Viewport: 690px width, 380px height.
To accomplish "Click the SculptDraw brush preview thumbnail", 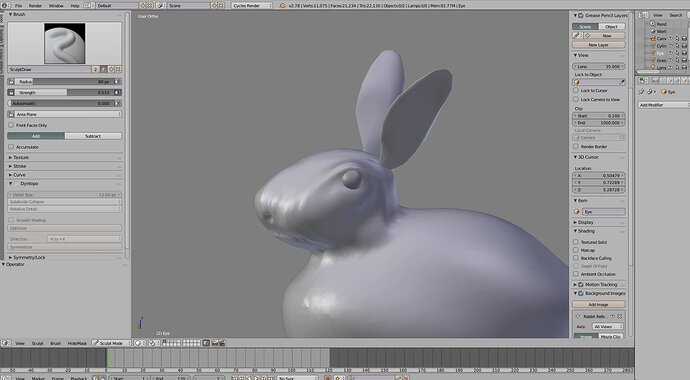I will click(65, 43).
